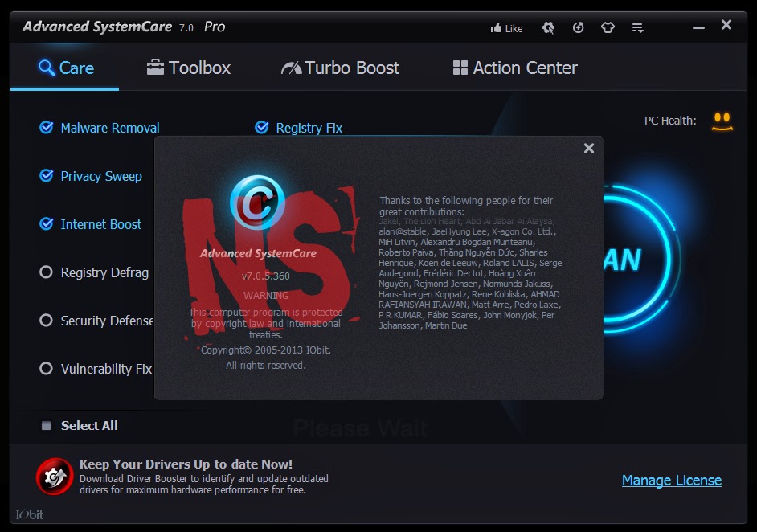Open the Action Center tab

(x=514, y=68)
